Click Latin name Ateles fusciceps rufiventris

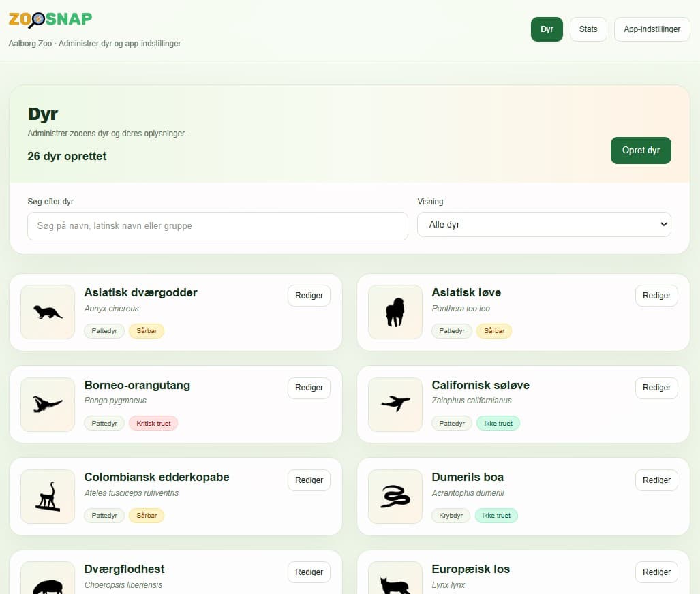(x=132, y=493)
